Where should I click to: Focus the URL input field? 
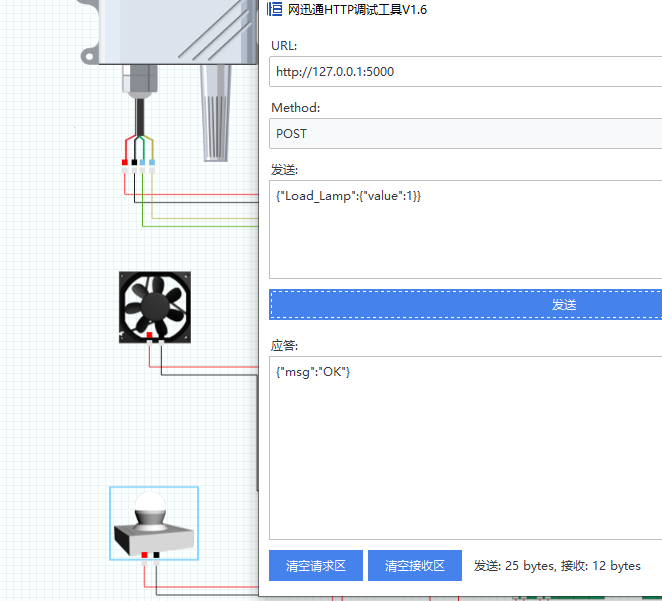pyautogui.click(x=465, y=71)
